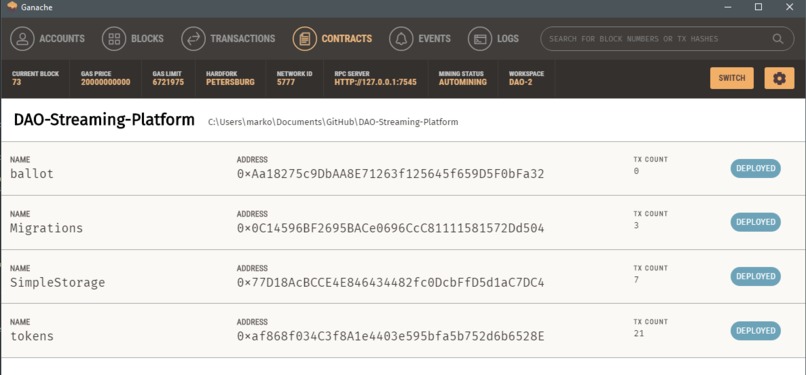Click Migrations TX count 3

point(636,226)
